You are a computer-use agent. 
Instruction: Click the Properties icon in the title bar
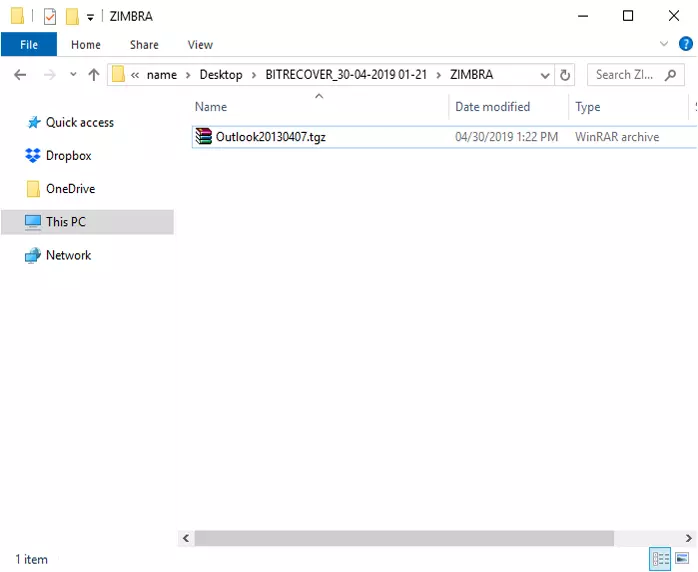(x=50, y=16)
